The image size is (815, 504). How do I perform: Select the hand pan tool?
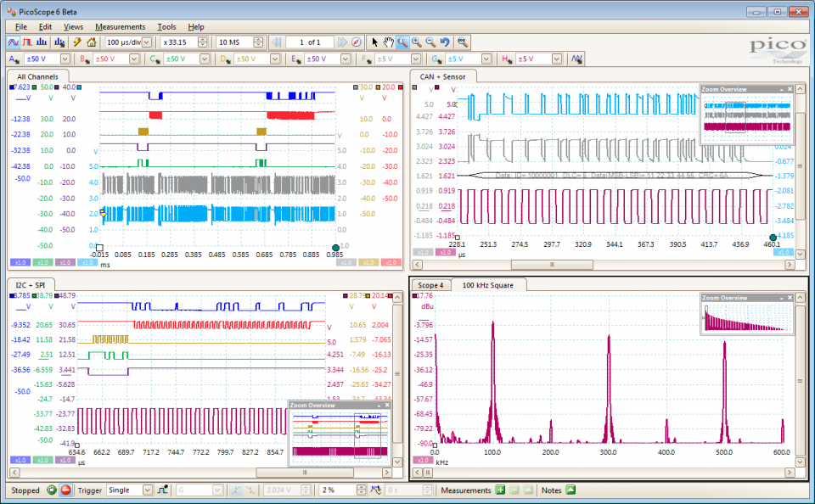pos(388,42)
